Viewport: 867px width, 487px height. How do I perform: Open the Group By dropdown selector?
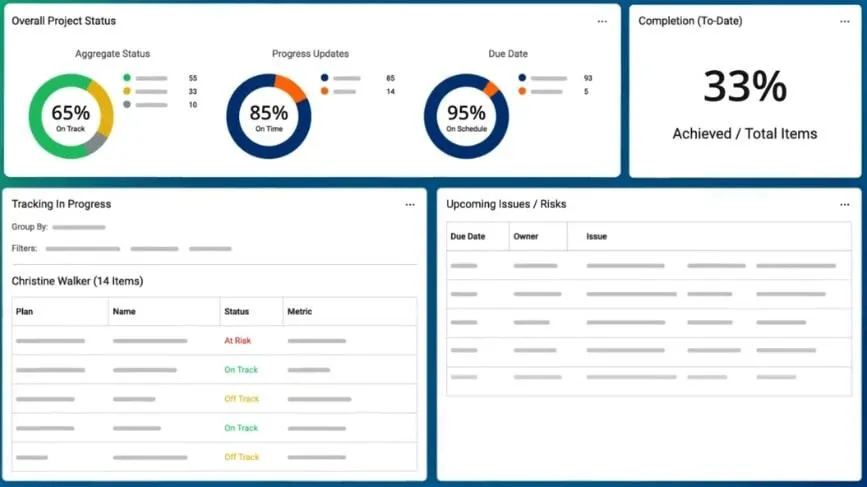79,227
